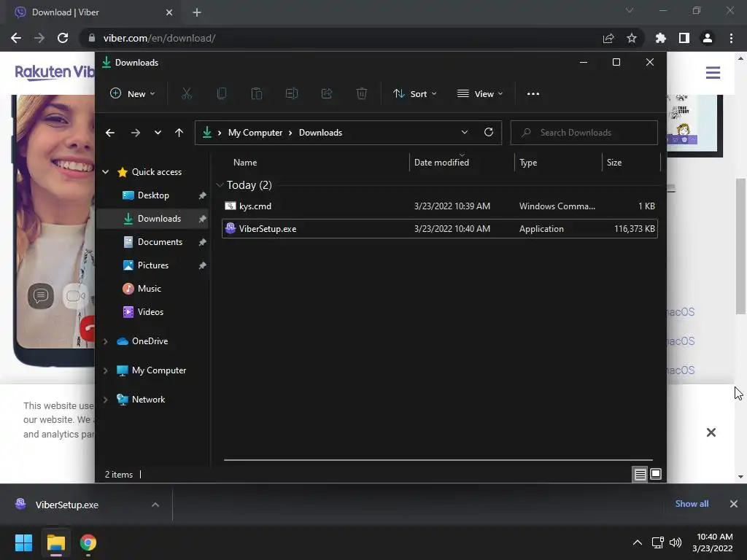Viewport: 747px width, 560px height.
Task: Click the Copy icon in Explorer toolbar
Action: point(222,94)
